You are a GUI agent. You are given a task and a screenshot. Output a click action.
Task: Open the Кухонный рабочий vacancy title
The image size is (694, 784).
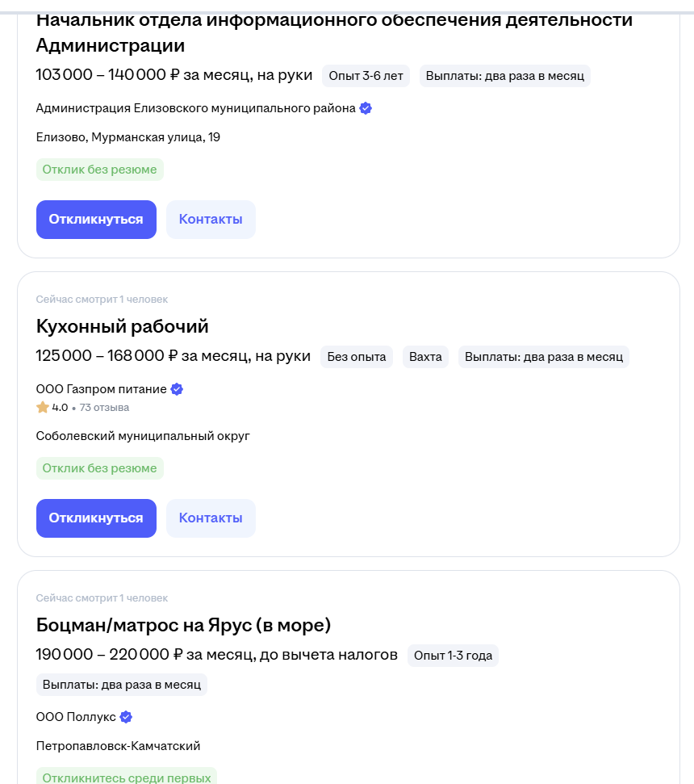coord(123,327)
